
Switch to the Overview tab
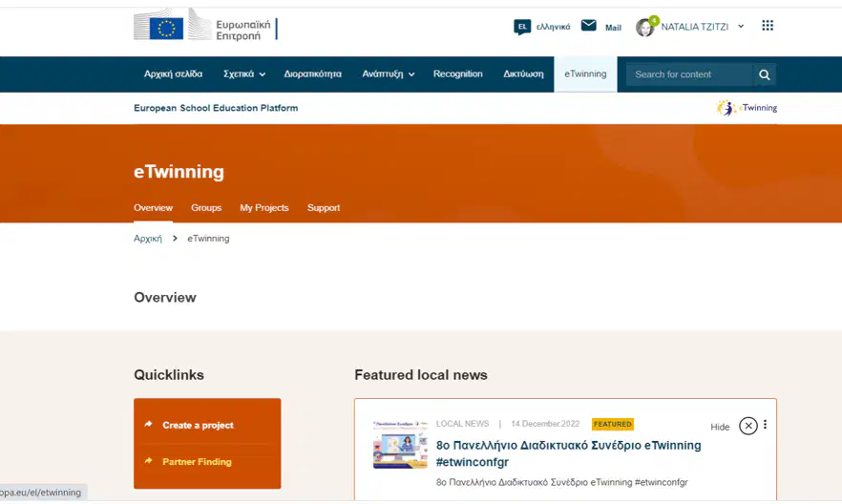pyautogui.click(x=153, y=208)
